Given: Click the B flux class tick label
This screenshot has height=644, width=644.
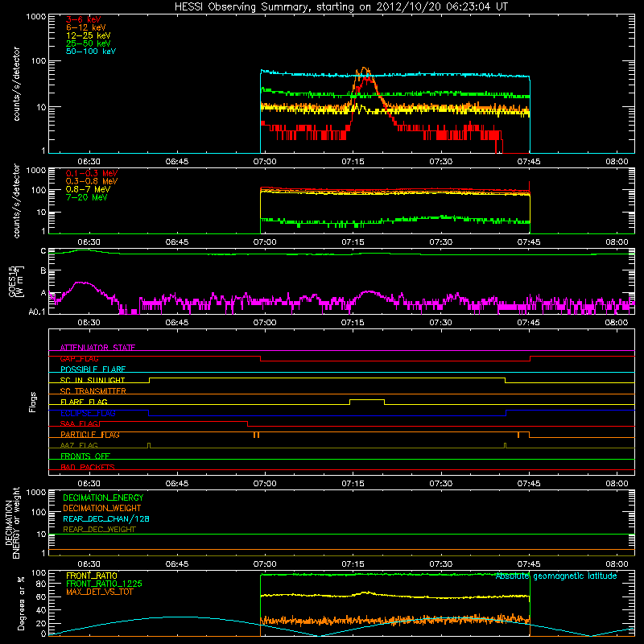Looking at the screenshot, I should pyautogui.click(x=43, y=271).
